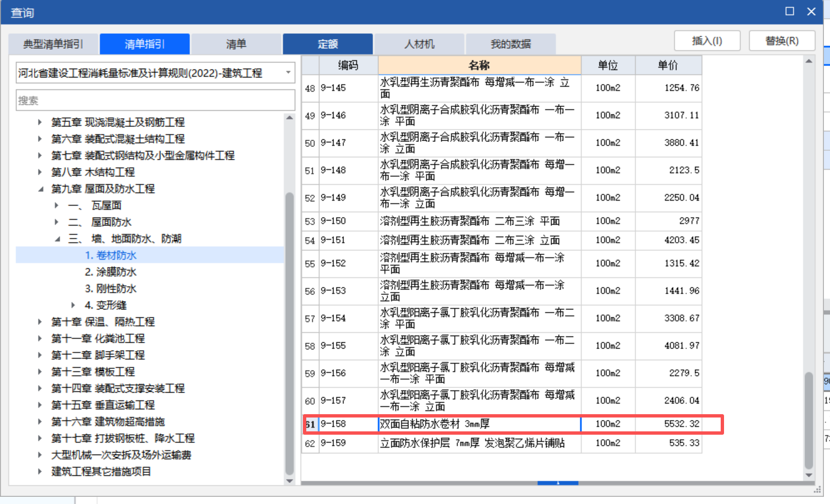Select 第十六章 建筑物超高措施
The height and width of the screenshot is (504, 830).
pyautogui.click(x=108, y=421)
